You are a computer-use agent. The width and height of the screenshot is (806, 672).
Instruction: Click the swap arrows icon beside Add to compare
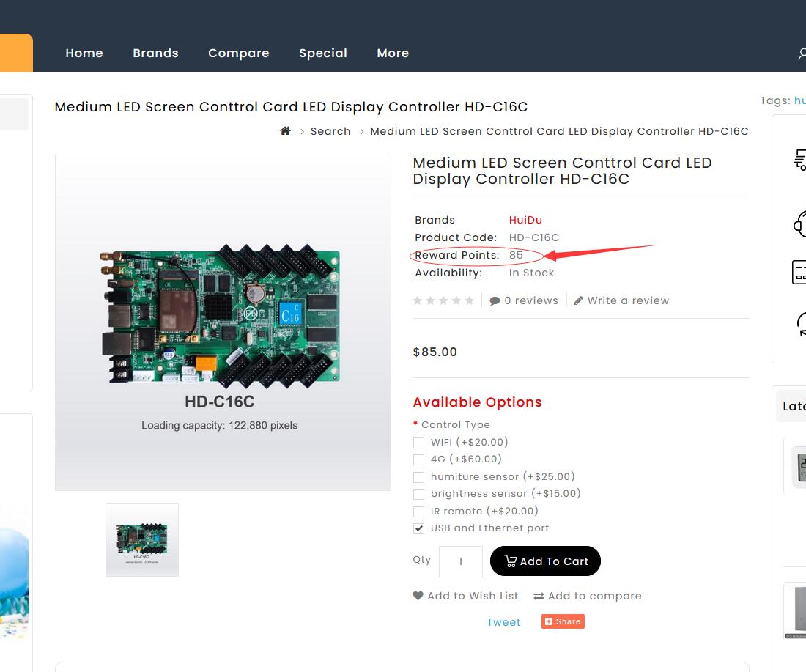[539, 596]
